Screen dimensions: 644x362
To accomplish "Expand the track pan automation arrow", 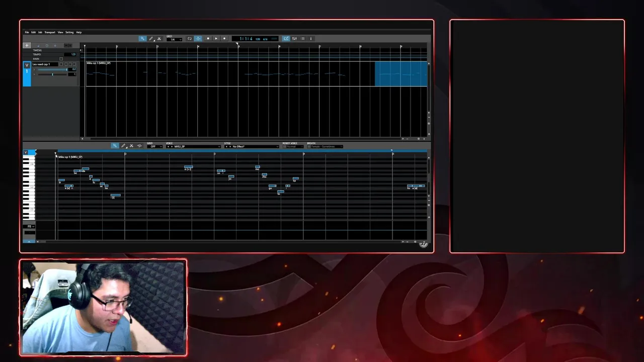I will tap(34, 74).
